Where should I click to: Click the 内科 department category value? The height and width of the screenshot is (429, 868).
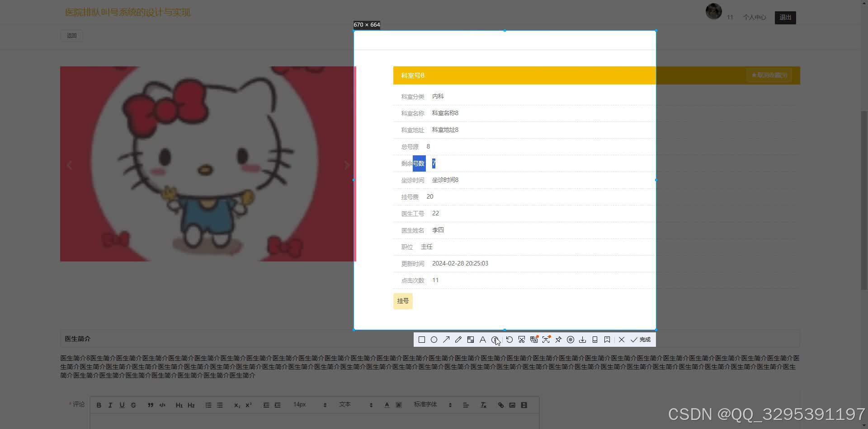[438, 97]
